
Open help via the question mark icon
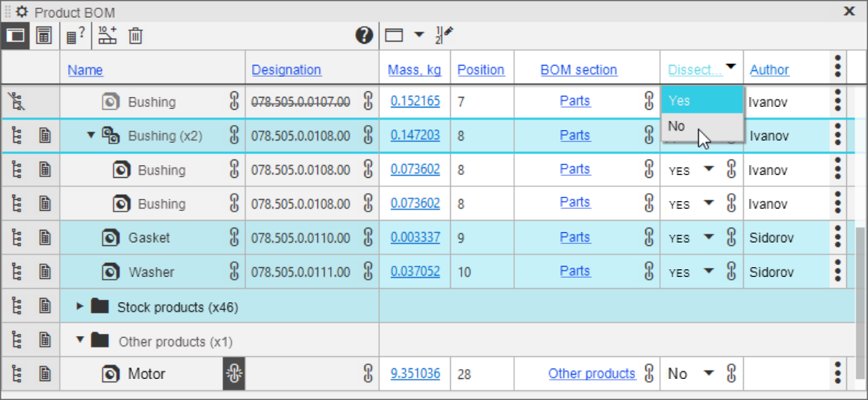tap(364, 35)
